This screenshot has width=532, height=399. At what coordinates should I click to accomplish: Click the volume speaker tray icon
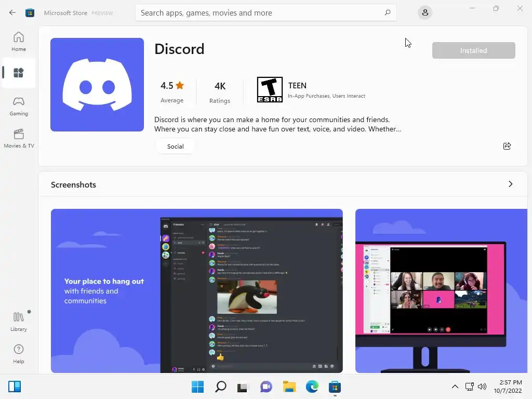[x=482, y=387]
